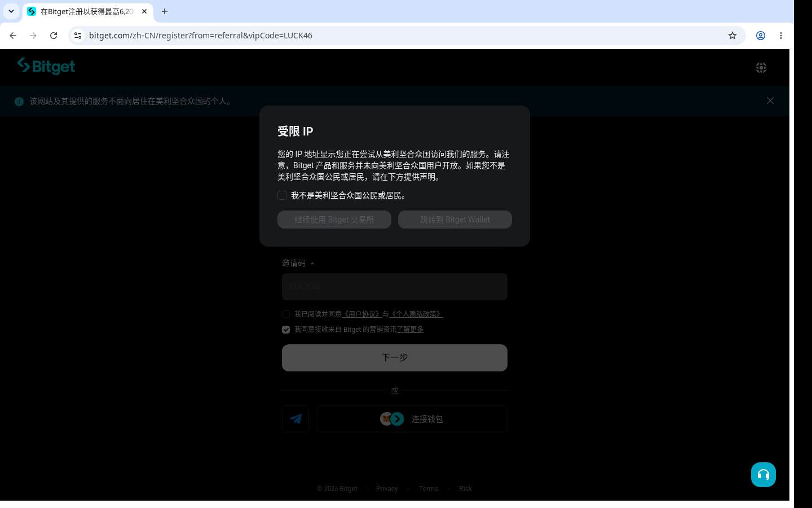Open the Chrome three-dot menu
The width and height of the screenshot is (812, 508).
pos(781,36)
